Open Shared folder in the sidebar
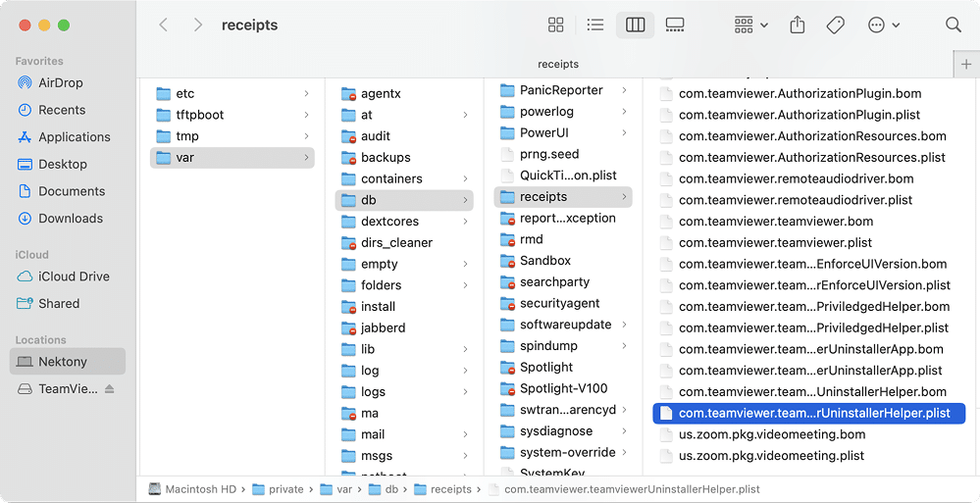This screenshot has height=503, width=980. pyautogui.click(x=59, y=304)
